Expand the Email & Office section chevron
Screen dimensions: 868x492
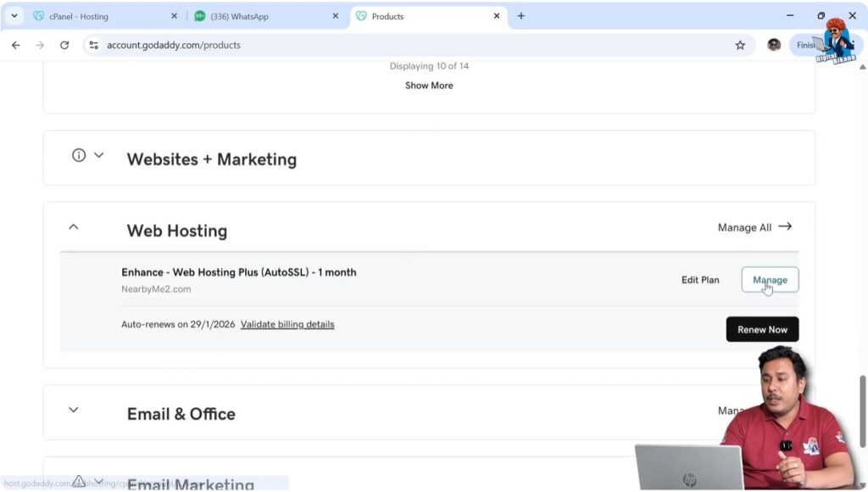pyautogui.click(x=73, y=410)
